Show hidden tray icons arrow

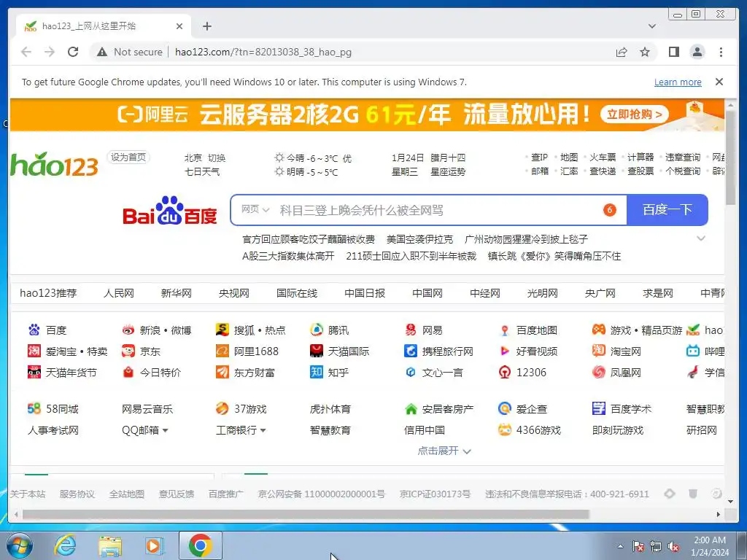point(620,547)
